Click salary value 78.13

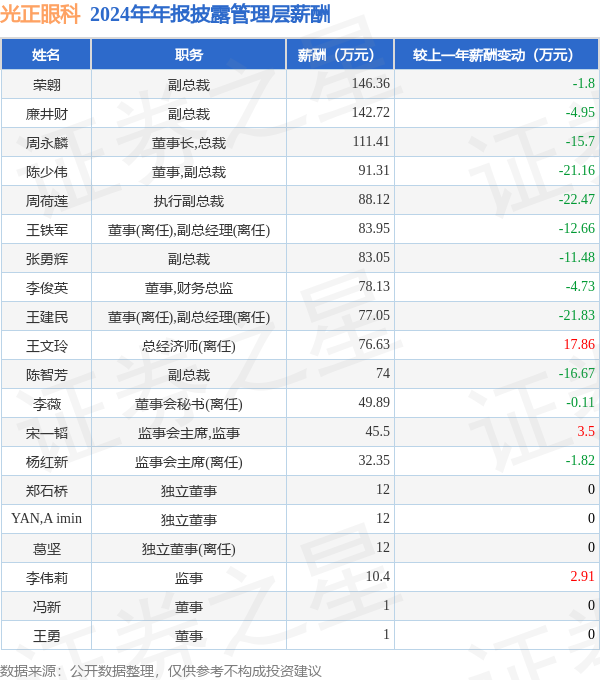[x=374, y=287]
